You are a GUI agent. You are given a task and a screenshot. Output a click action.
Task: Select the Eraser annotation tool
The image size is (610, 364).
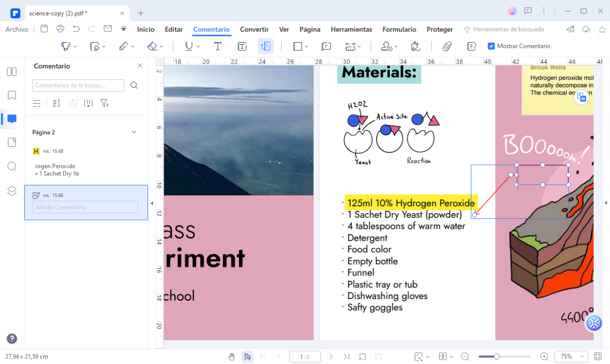152,46
